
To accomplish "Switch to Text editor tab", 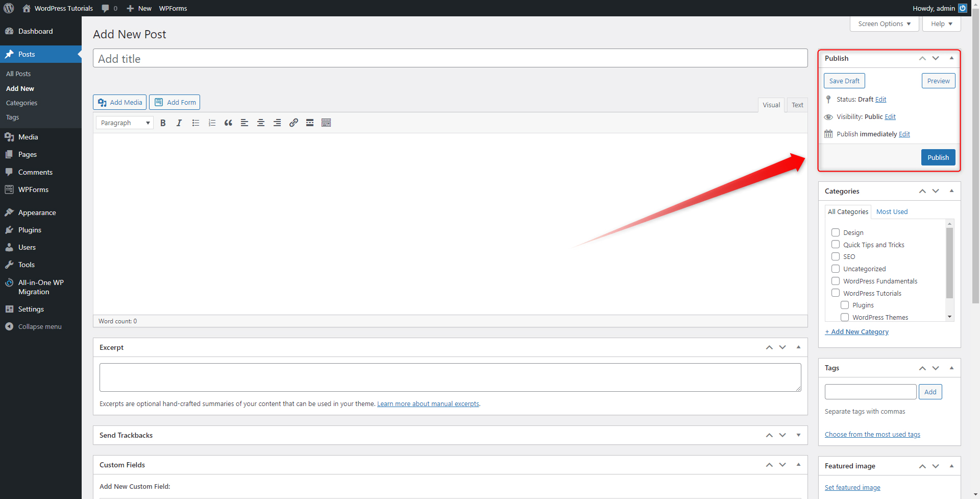I will pyautogui.click(x=797, y=105).
